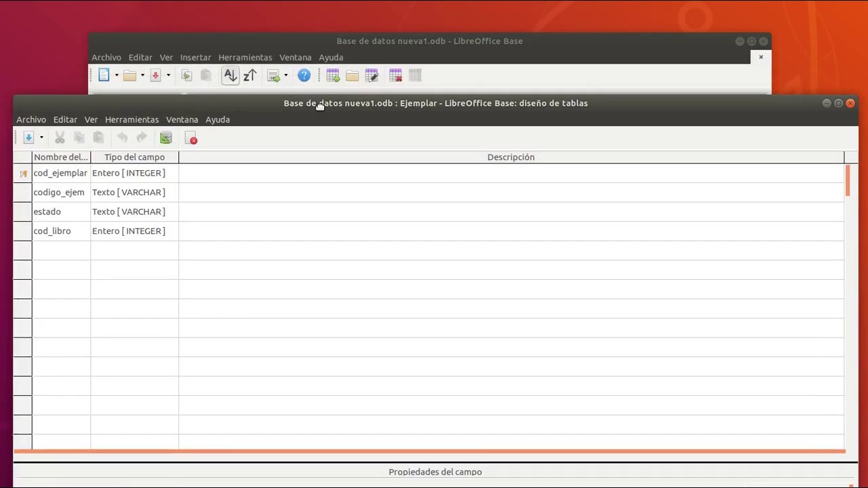Click description cell of the estado row
868x488 pixels.
[x=511, y=212]
